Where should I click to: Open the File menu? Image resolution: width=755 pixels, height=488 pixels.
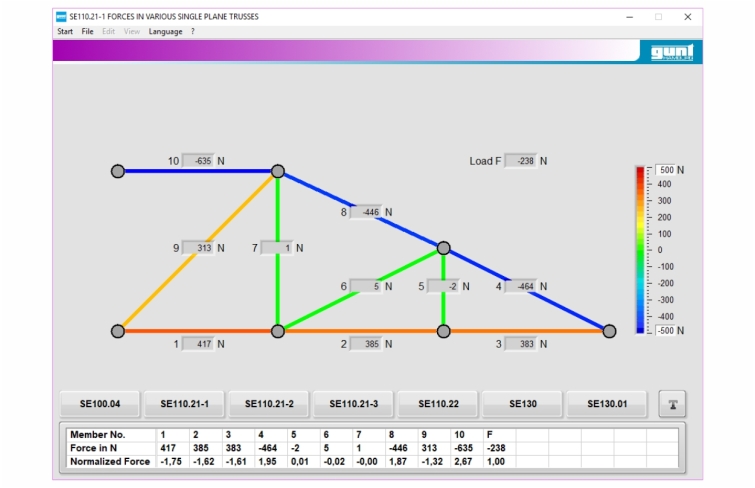[88, 31]
